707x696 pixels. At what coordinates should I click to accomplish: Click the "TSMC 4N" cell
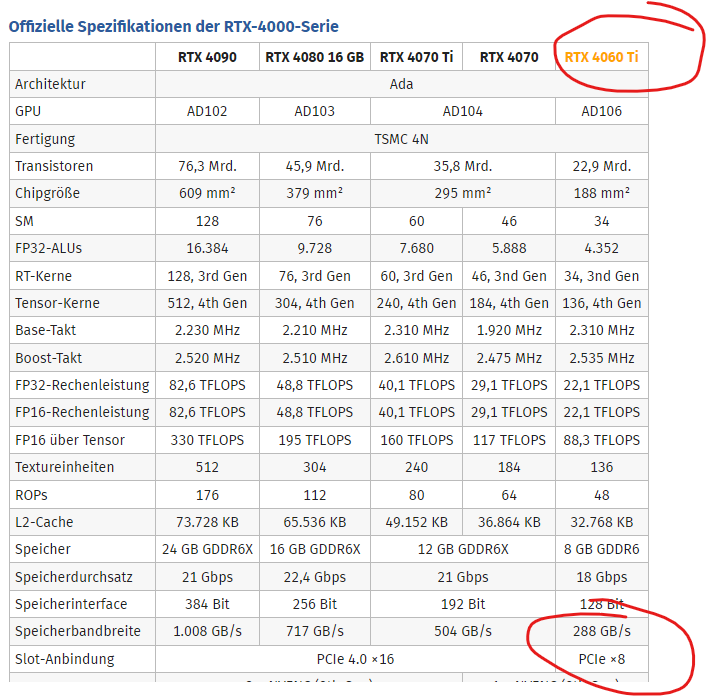401,139
